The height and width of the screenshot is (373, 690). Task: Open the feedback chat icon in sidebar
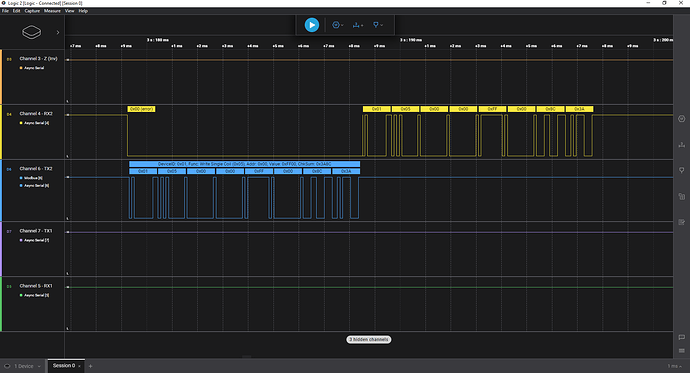682,337
